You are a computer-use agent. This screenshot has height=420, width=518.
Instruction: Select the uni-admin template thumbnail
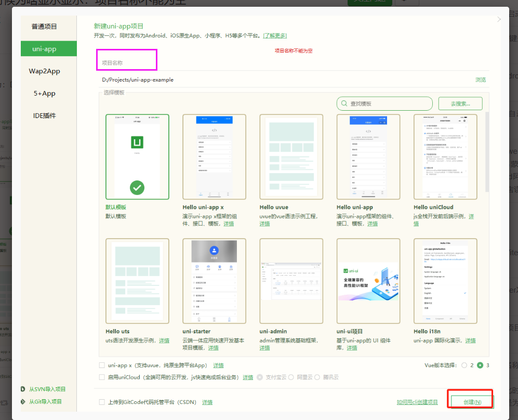pos(291,281)
